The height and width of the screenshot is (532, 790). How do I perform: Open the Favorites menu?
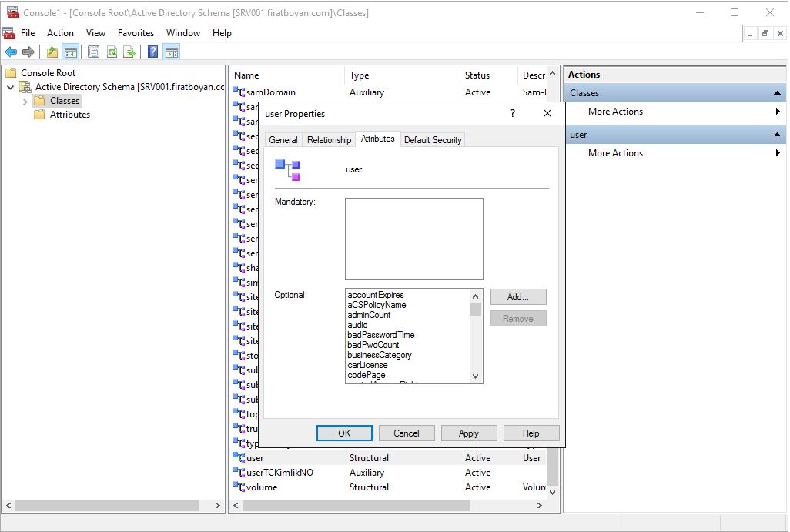(x=136, y=33)
